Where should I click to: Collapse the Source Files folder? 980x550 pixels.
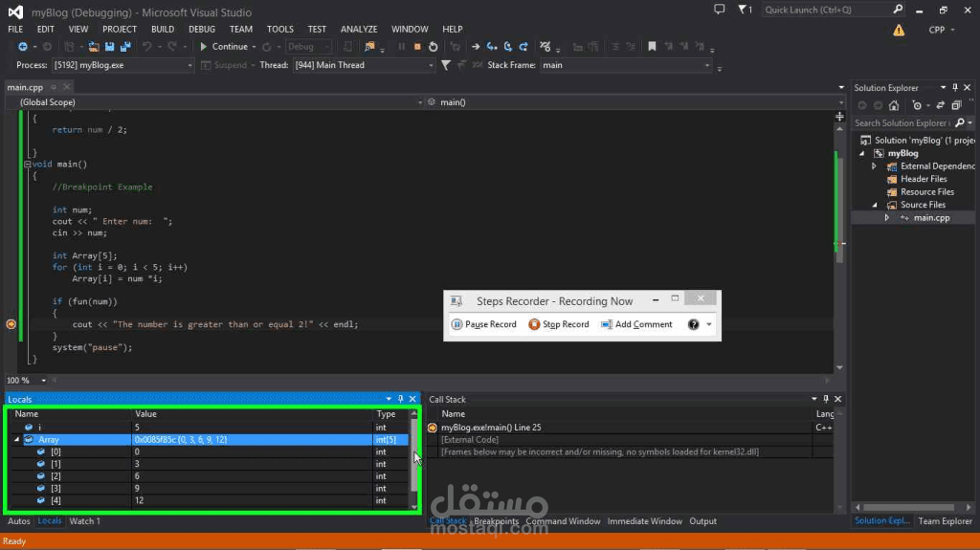tap(875, 205)
